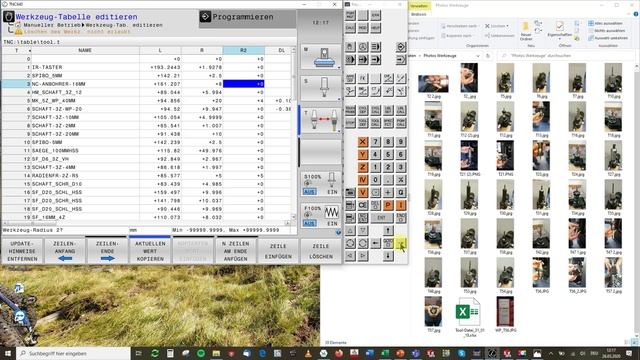Click the HELP key
640x360 pixels.
(x=375, y=28)
